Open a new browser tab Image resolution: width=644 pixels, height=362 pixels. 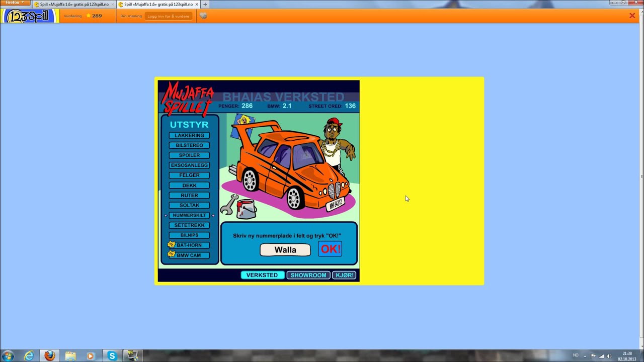pos(205,4)
